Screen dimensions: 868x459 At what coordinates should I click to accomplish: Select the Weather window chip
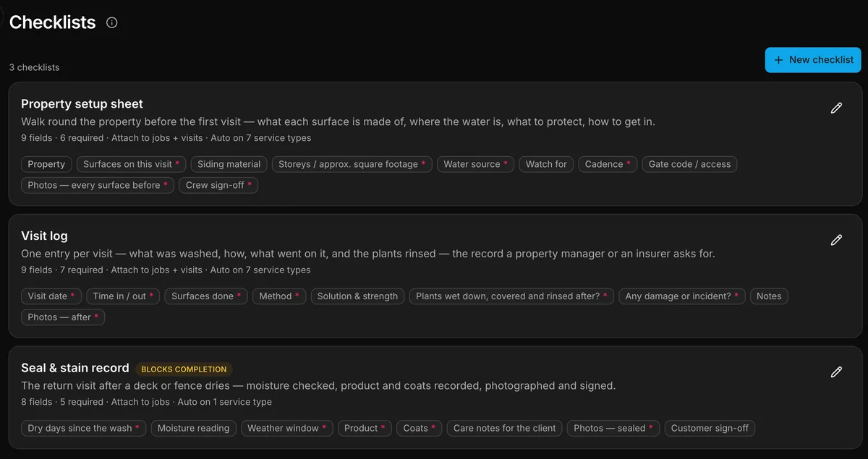tap(287, 429)
